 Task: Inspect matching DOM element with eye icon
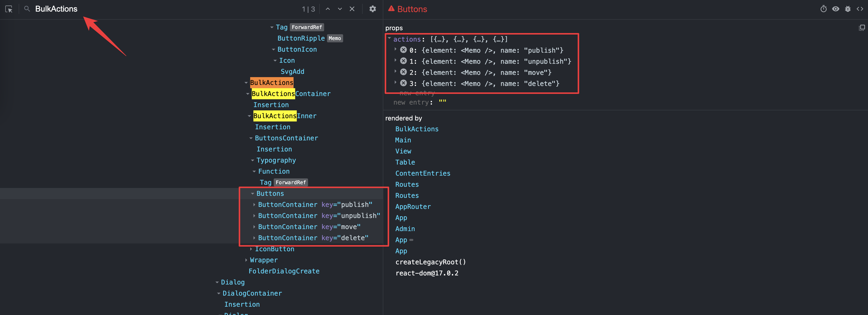(x=836, y=9)
